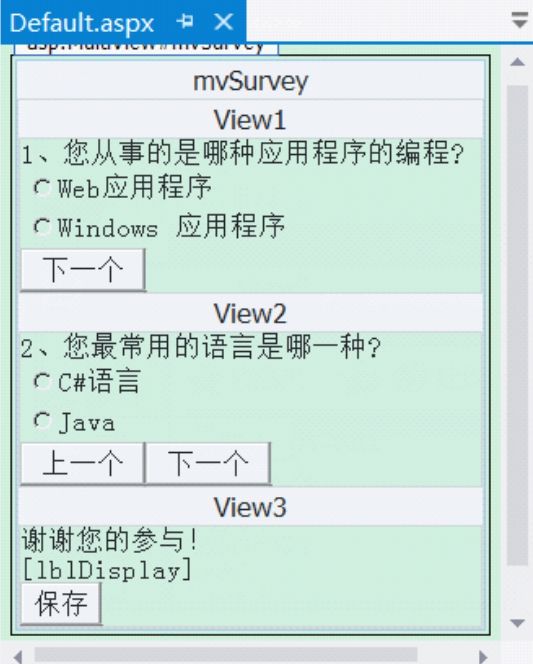Pin the Default.aspx document tab
The width and height of the screenshot is (533, 664).
pos(185,21)
